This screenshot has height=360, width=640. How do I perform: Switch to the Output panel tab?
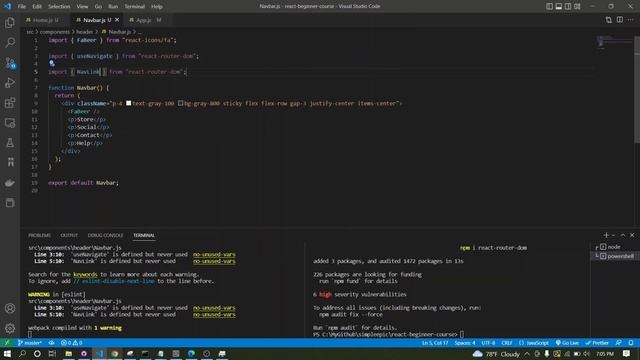[x=69, y=235]
